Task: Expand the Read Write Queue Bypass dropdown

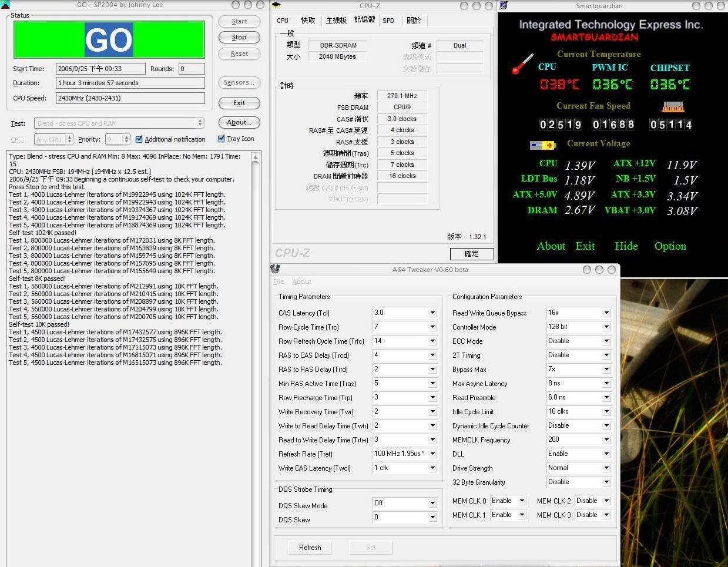Action: click(x=606, y=313)
